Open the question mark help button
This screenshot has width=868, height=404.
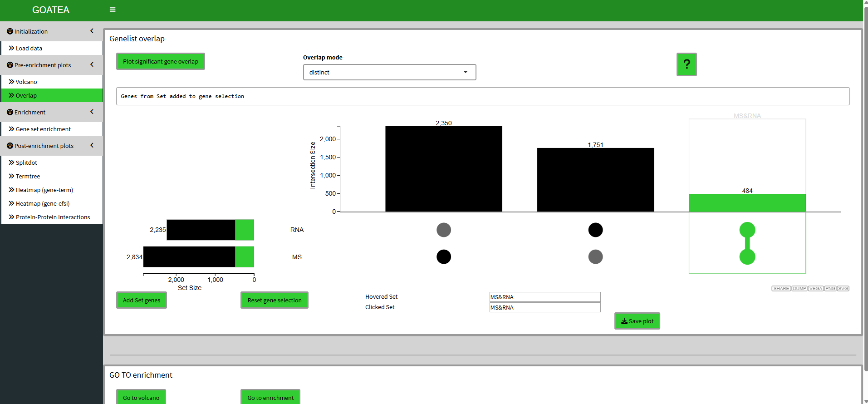point(686,64)
